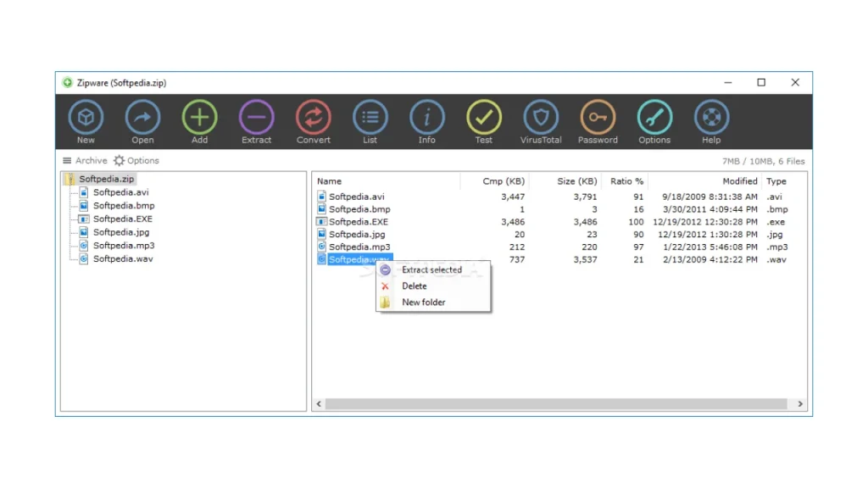This screenshot has height=488, width=868.
Task: Click the 737 compressed size value
Action: click(x=517, y=259)
